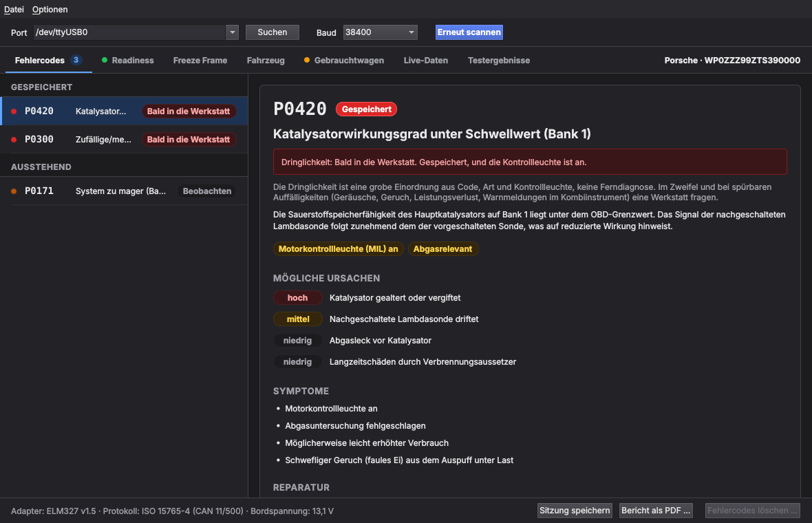Expand the Port dropdown arrow
Image resolution: width=812 pixels, height=523 pixels.
(233, 32)
